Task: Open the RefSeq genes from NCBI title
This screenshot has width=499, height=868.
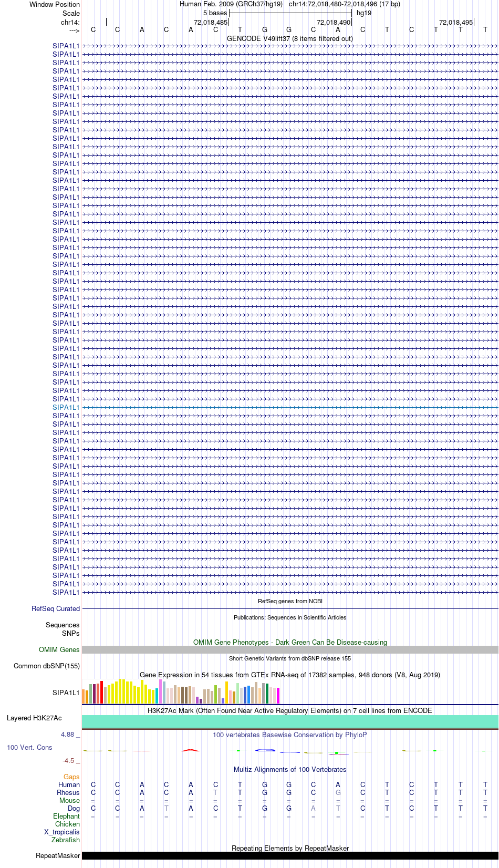Action: (x=290, y=601)
